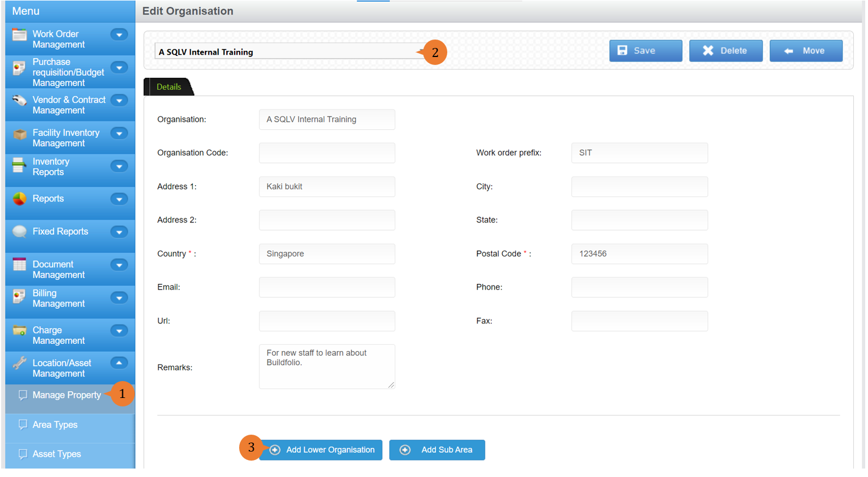Move the organisation with Move button
The image size is (868, 477).
pyautogui.click(x=806, y=51)
